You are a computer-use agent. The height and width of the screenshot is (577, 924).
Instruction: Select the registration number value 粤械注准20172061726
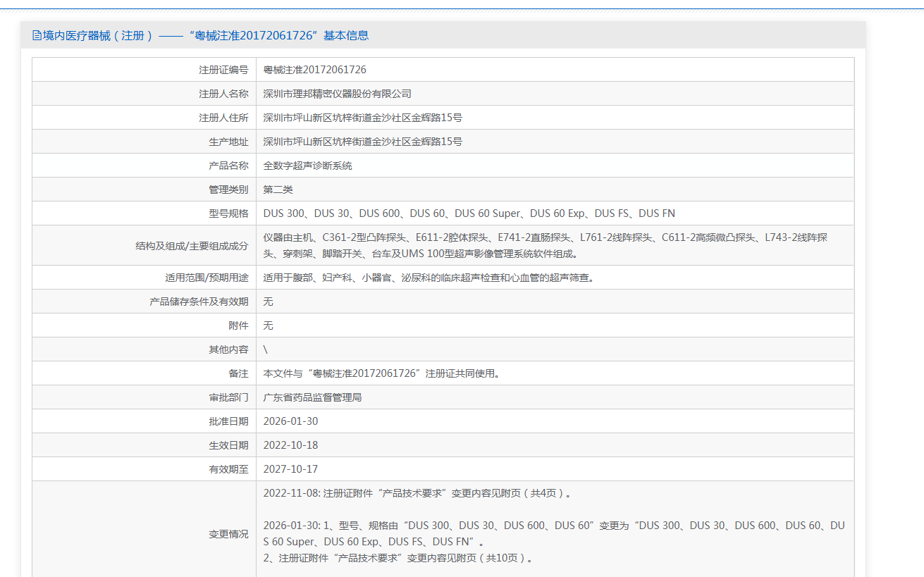coord(314,70)
